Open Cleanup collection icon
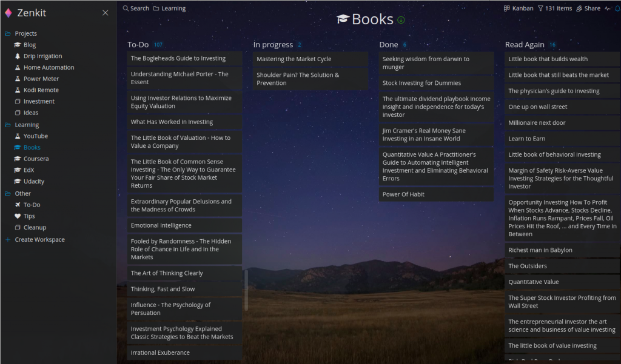 18,228
